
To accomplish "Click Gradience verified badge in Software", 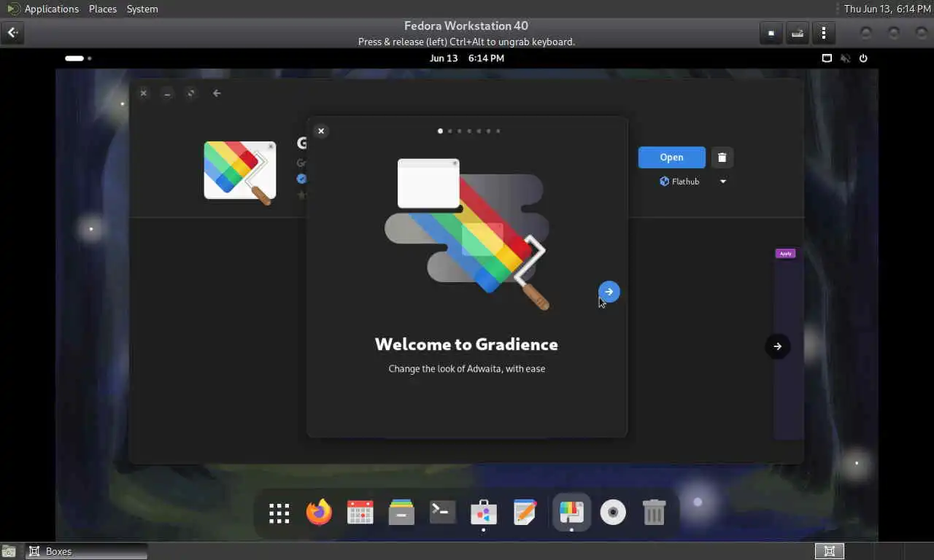I will click(x=301, y=179).
